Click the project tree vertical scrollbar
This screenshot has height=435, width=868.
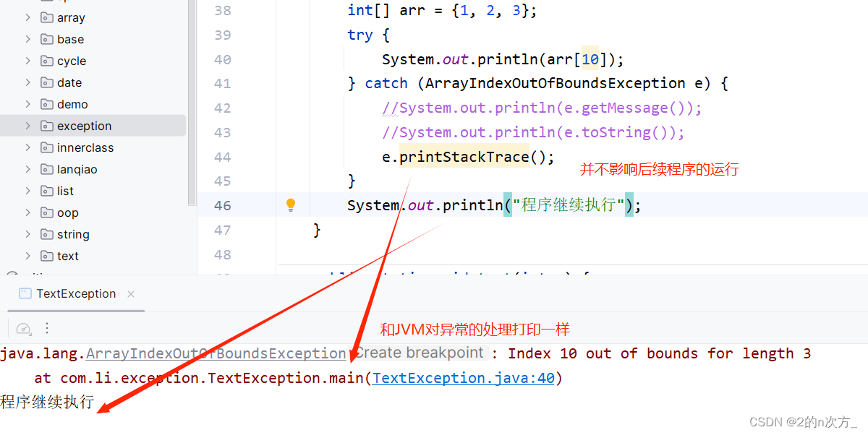pos(192,101)
